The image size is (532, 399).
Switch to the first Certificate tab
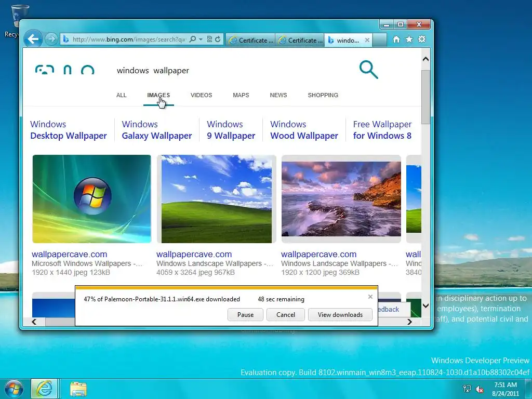(x=250, y=40)
